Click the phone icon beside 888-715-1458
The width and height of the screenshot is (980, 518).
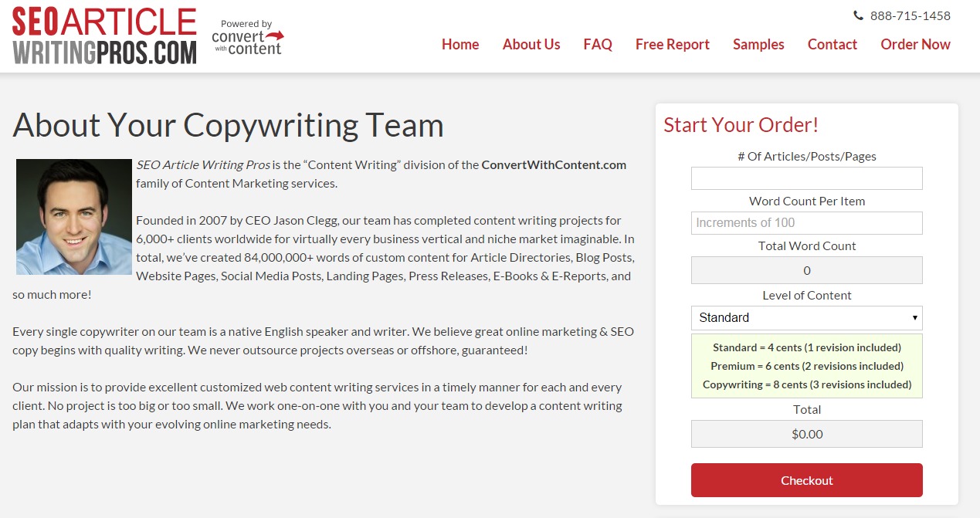pos(858,15)
